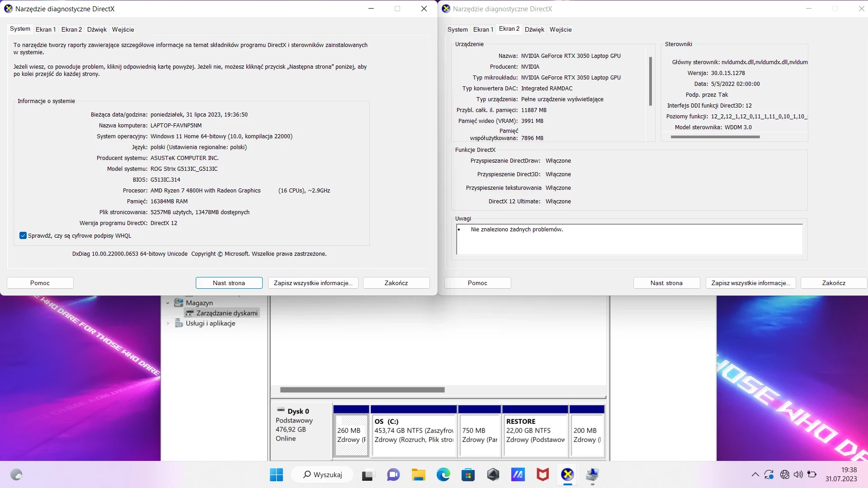868x488 pixels.
Task: Minimize the left DirectX window
Action: coord(371,9)
